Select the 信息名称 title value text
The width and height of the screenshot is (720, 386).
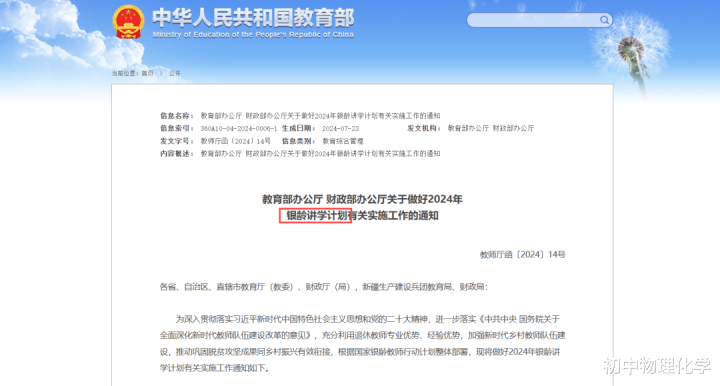(x=320, y=116)
